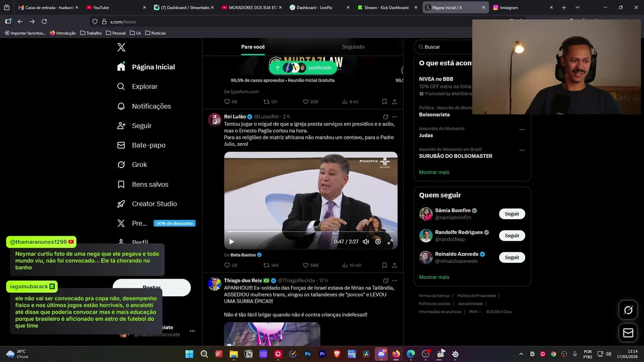Open more options for SURUBÃO DO BOLSOMASTER trend
The image size is (644, 362).
click(522, 150)
